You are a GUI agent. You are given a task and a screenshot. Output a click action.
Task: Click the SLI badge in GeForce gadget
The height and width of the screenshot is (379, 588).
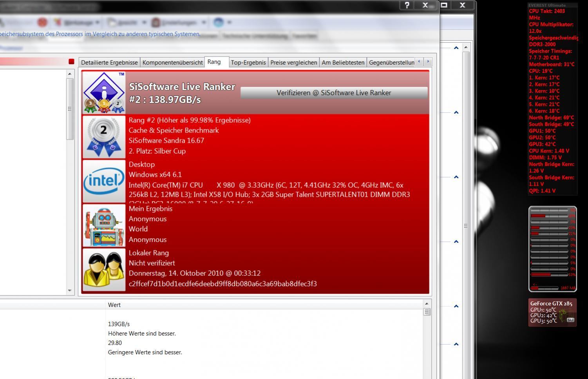(x=570, y=320)
